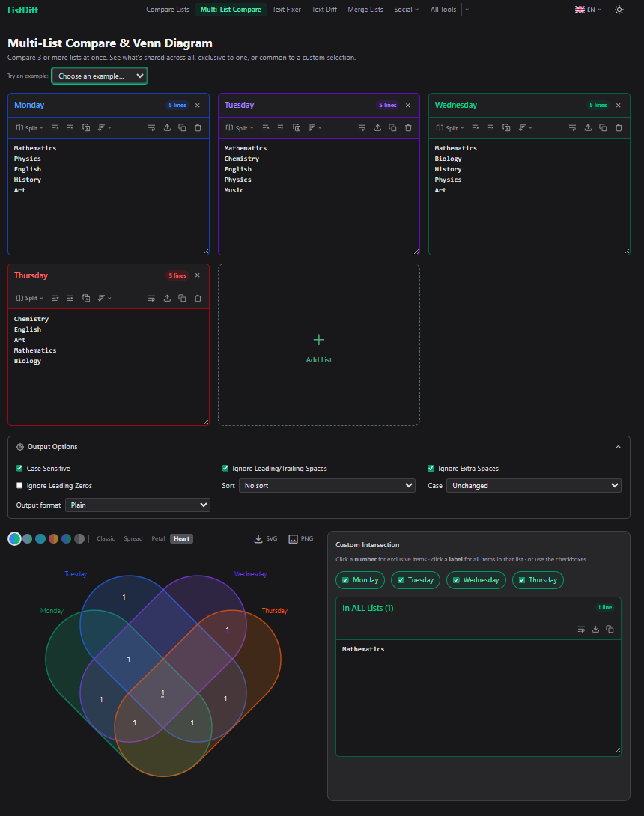
Task: Open the Sort dropdown set to No sort
Action: (x=327, y=486)
